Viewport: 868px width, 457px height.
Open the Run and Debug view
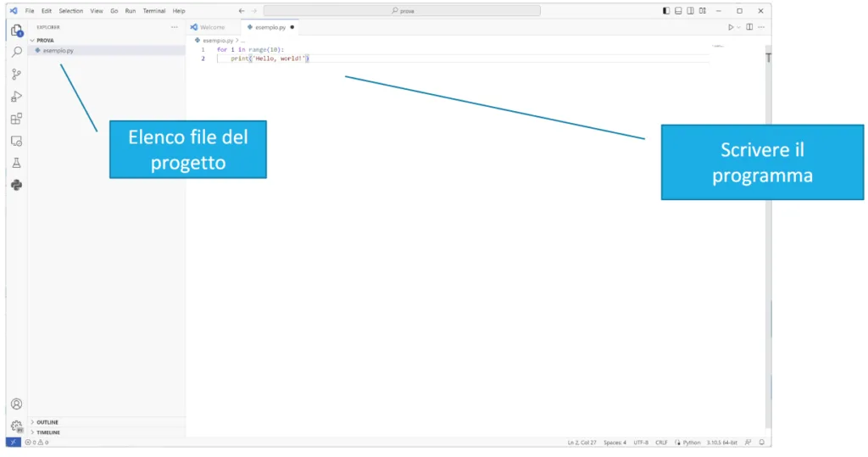click(17, 97)
